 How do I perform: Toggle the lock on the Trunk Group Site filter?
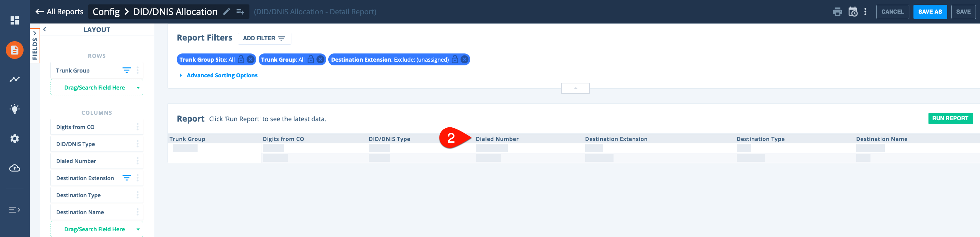point(241,60)
